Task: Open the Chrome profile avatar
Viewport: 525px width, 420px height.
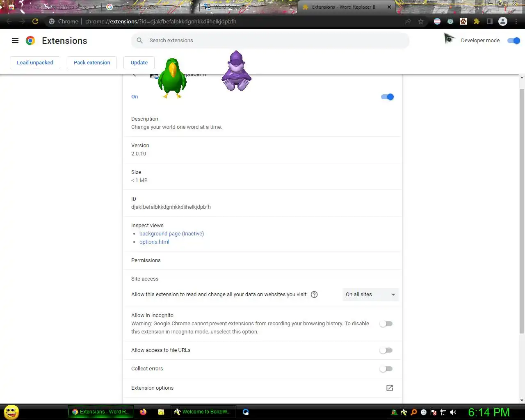Action: pyautogui.click(x=503, y=21)
